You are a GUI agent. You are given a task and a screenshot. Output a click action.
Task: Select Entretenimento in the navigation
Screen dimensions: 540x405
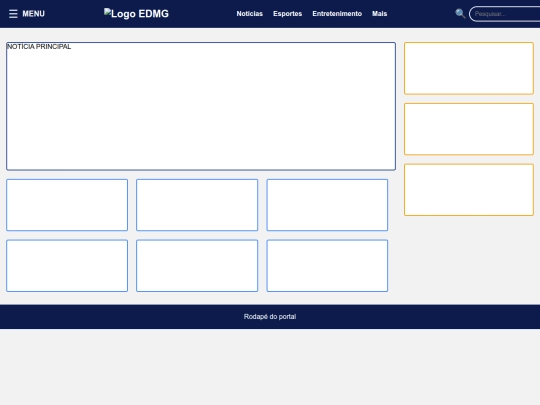point(337,14)
